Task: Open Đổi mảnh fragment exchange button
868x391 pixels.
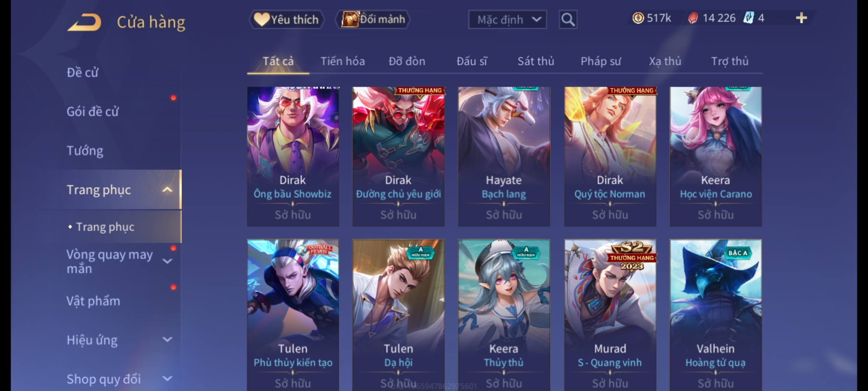Action: coord(373,20)
